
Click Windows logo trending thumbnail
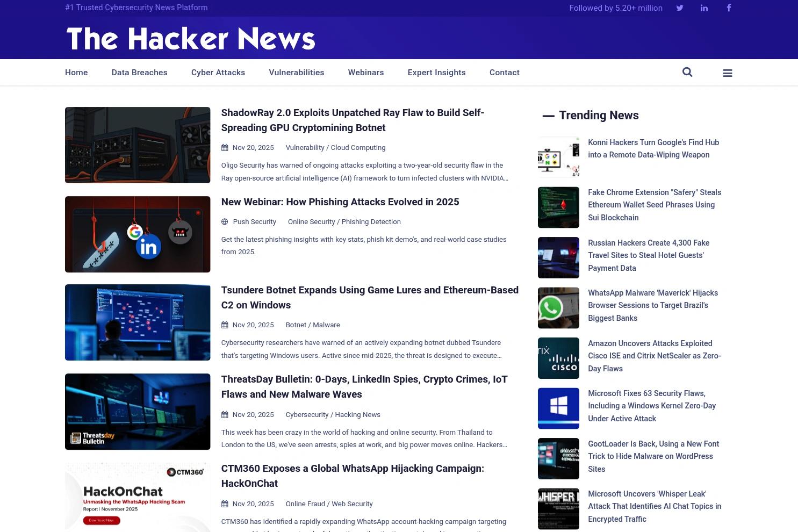(558, 408)
